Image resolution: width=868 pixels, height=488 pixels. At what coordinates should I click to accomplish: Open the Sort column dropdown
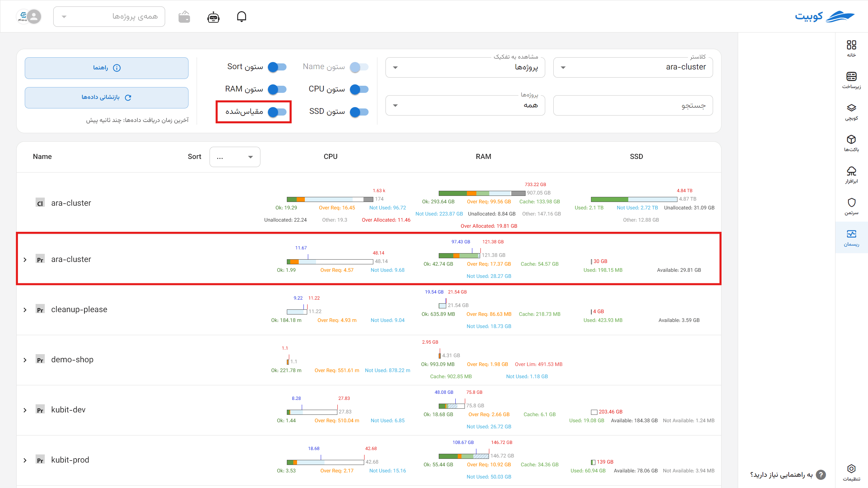click(235, 157)
